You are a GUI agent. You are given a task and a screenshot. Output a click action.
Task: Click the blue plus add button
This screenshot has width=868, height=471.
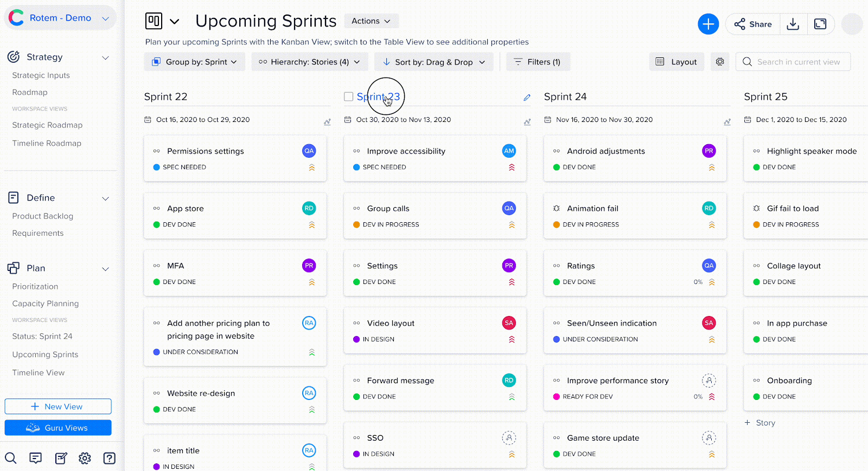tap(708, 24)
